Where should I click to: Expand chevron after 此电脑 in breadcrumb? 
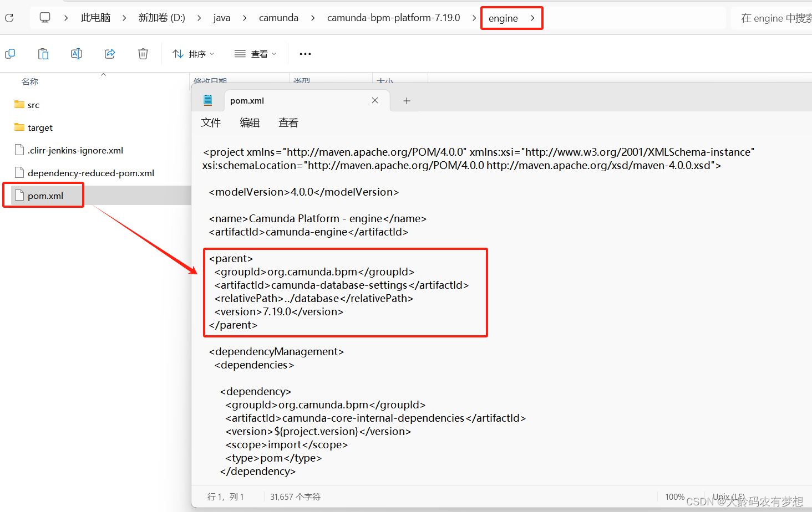[124, 18]
